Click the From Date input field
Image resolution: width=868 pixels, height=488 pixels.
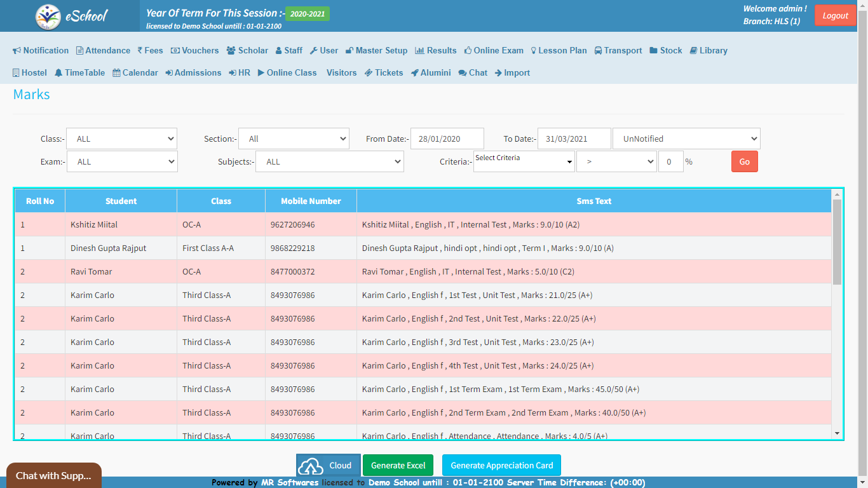tap(447, 139)
